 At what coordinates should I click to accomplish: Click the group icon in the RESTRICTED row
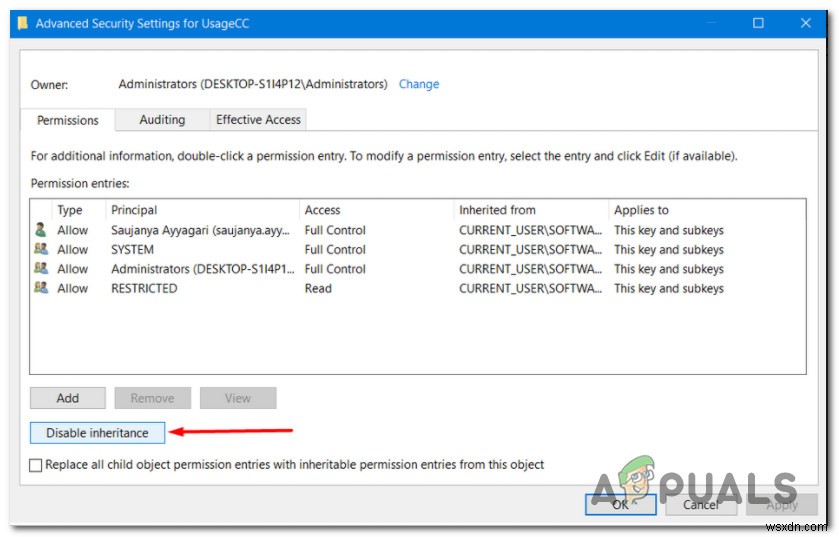tap(41, 288)
